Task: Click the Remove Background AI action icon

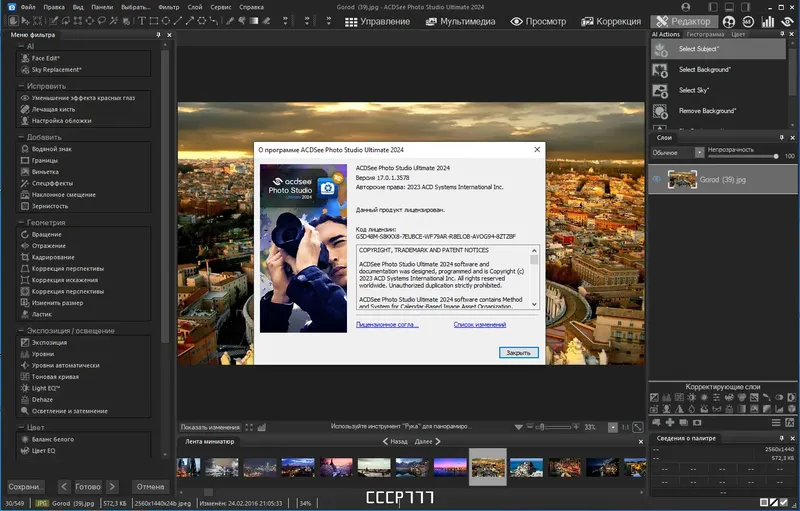Action: pyautogui.click(x=660, y=111)
